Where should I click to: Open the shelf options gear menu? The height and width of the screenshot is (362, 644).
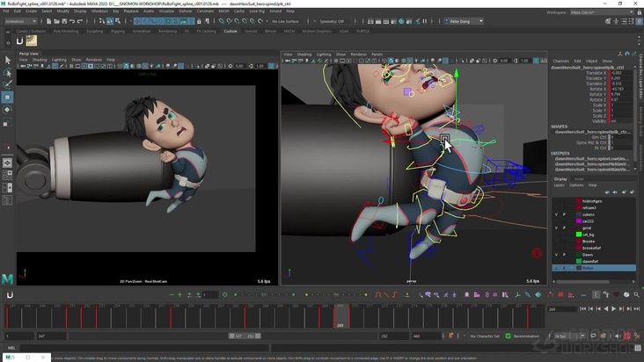(x=8, y=43)
